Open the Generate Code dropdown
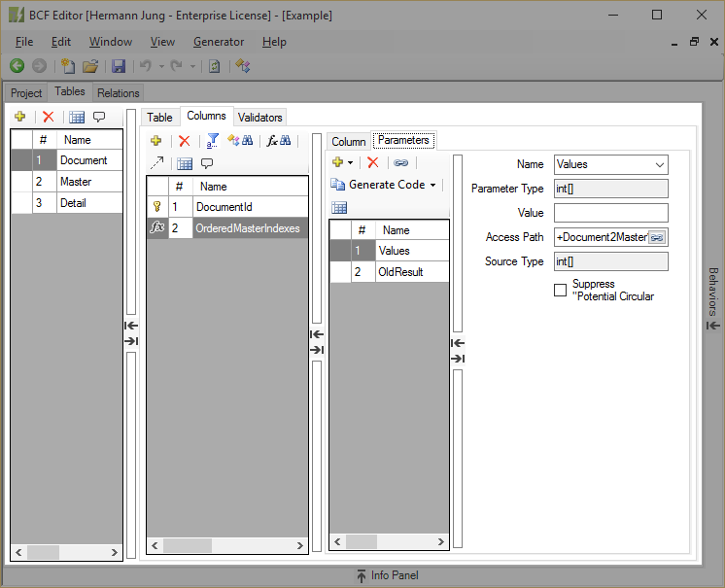Screen dimensions: 725x588 coord(432,185)
